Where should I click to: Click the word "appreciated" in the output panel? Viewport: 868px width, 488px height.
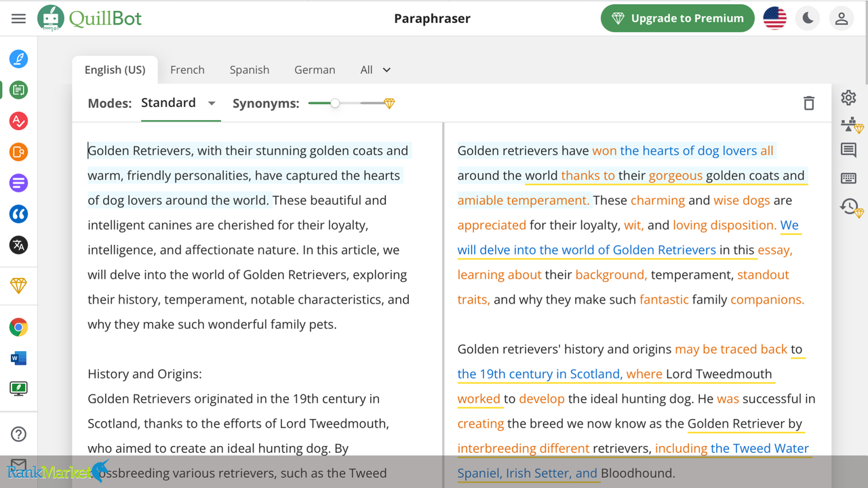click(492, 225)
